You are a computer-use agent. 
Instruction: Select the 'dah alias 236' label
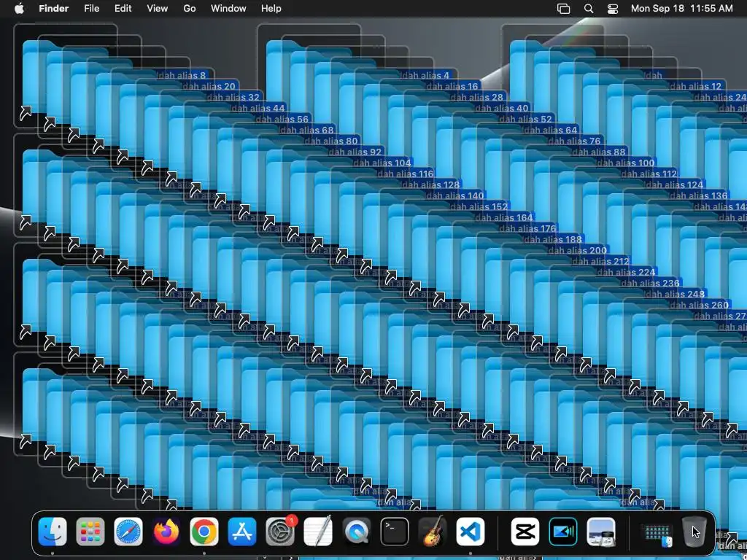tap(651, 284)
